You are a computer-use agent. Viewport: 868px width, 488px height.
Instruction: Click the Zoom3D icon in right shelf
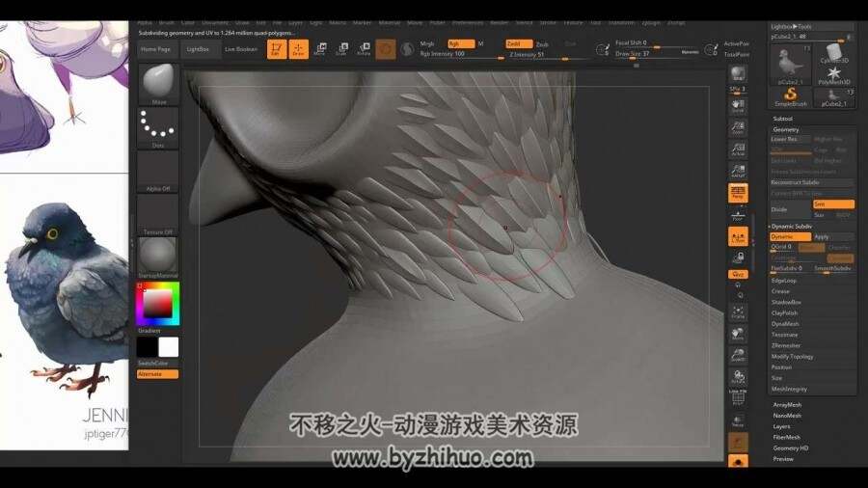(x=738, y=356)
